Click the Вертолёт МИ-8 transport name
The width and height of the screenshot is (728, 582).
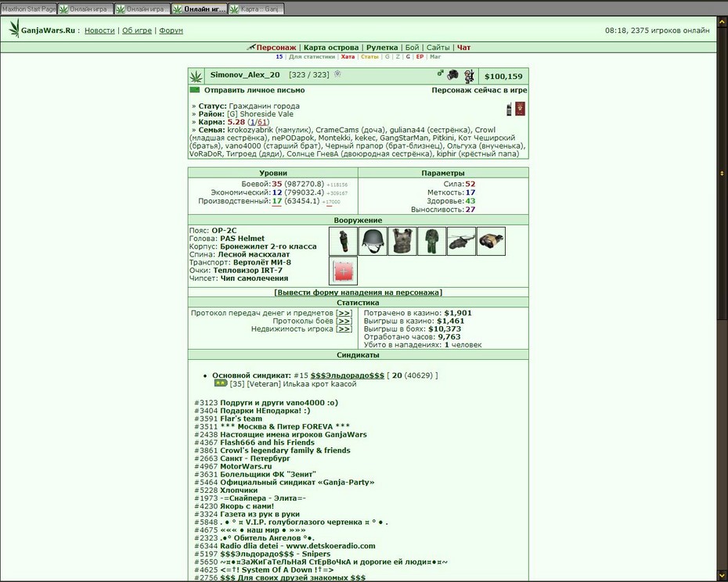(262, 262)
